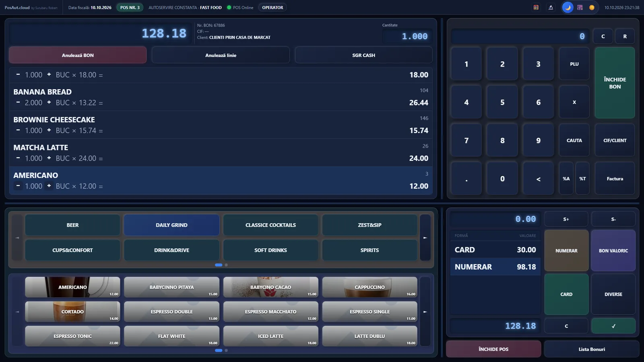Go to previous category page arrow
The image size is (644, 362).
[17, 238]
